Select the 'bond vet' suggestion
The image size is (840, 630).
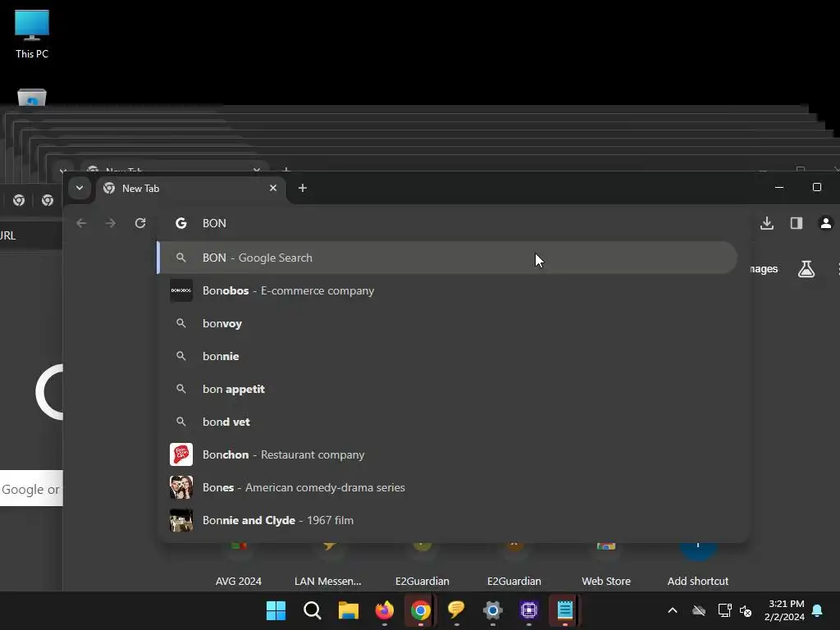click(x=447, y=422)
